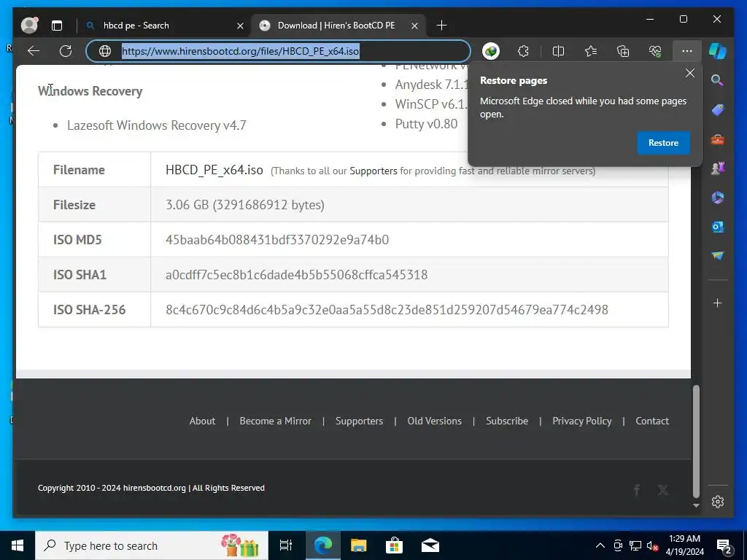This screenshot has height=560, width=747.
Task: Open the Windows Start menu
Action: click(x=18, y=545)
